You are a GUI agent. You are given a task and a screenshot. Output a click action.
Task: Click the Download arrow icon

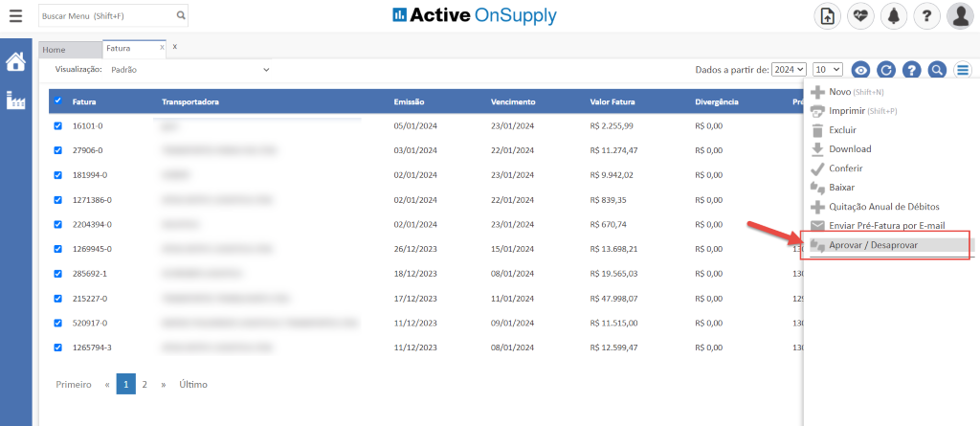point(817,149)
